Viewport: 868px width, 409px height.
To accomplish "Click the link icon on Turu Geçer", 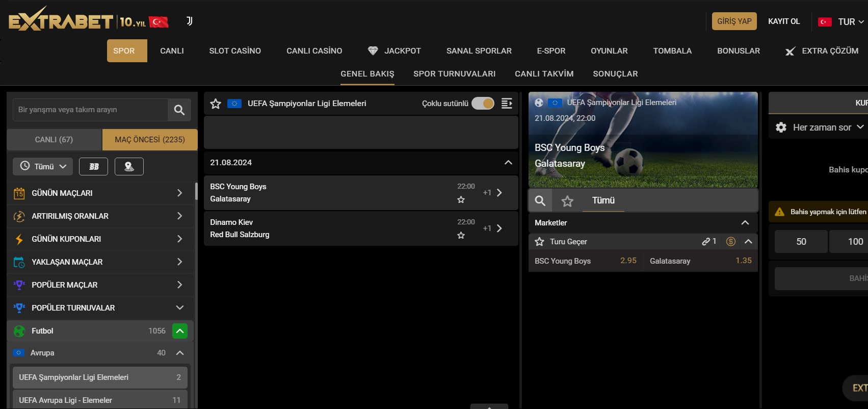I will point(706,242).
